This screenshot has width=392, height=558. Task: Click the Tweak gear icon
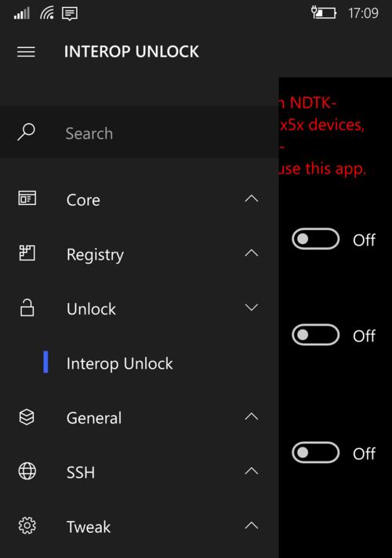click(27, 526)
